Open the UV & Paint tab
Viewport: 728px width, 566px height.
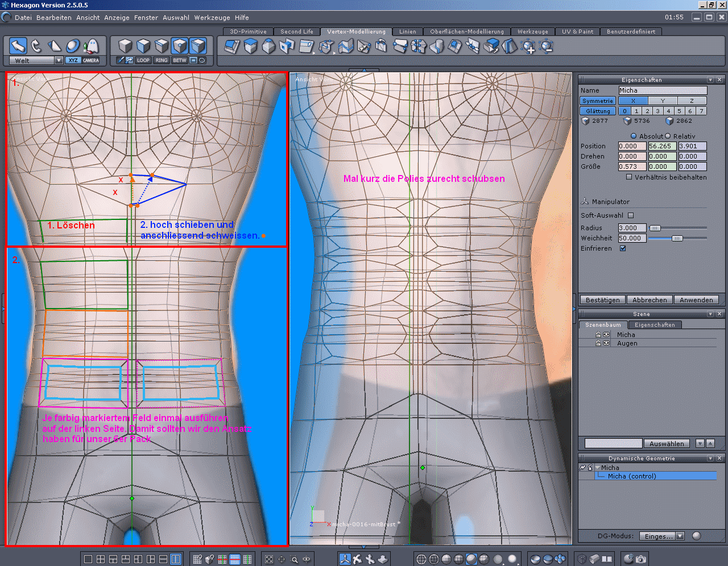click(578, 32)
